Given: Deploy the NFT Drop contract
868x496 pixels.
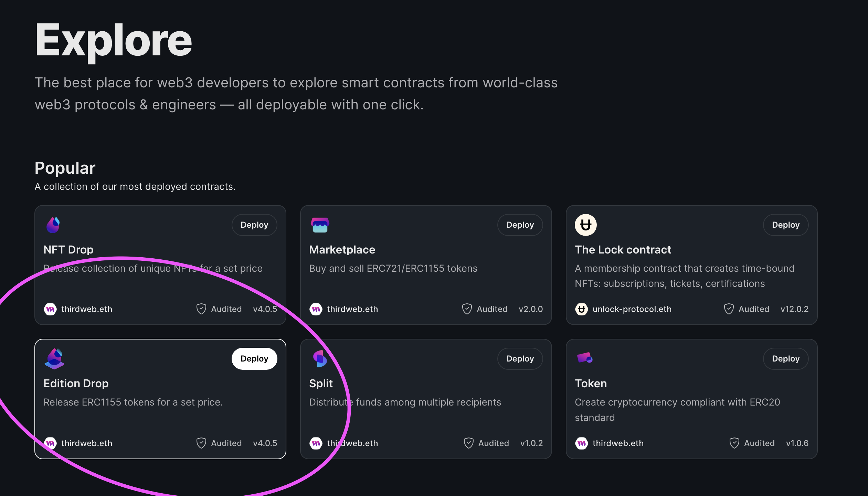Looking at the screenshot, I should click(254, 225).
